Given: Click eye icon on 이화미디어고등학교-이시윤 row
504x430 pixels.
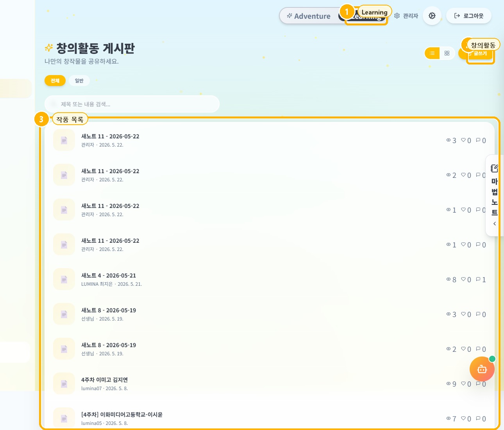Looking at the screenshot, I should pos(449,419).
